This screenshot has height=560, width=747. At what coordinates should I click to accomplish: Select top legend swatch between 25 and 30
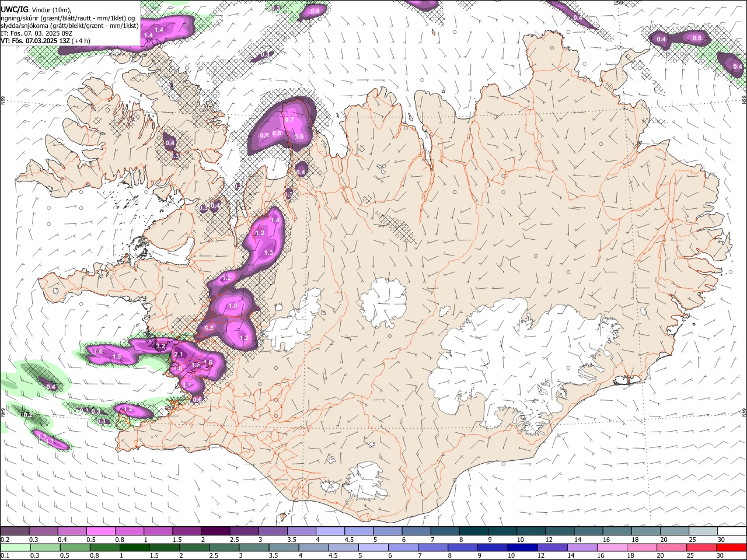click(x=703, y=531)
